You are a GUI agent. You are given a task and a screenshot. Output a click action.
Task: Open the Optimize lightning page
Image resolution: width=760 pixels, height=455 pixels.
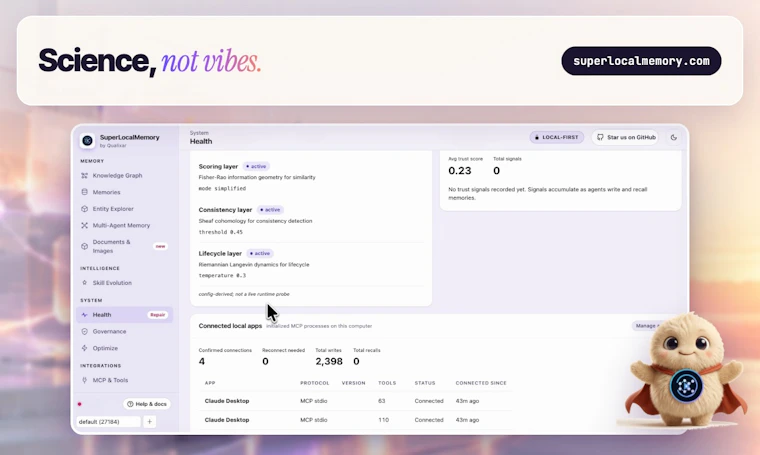(105, 348)
